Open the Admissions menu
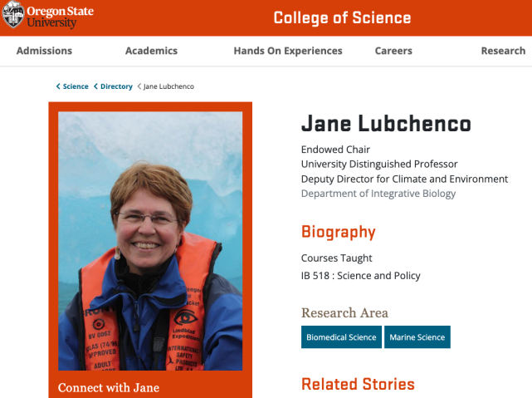 coord(44,51)
